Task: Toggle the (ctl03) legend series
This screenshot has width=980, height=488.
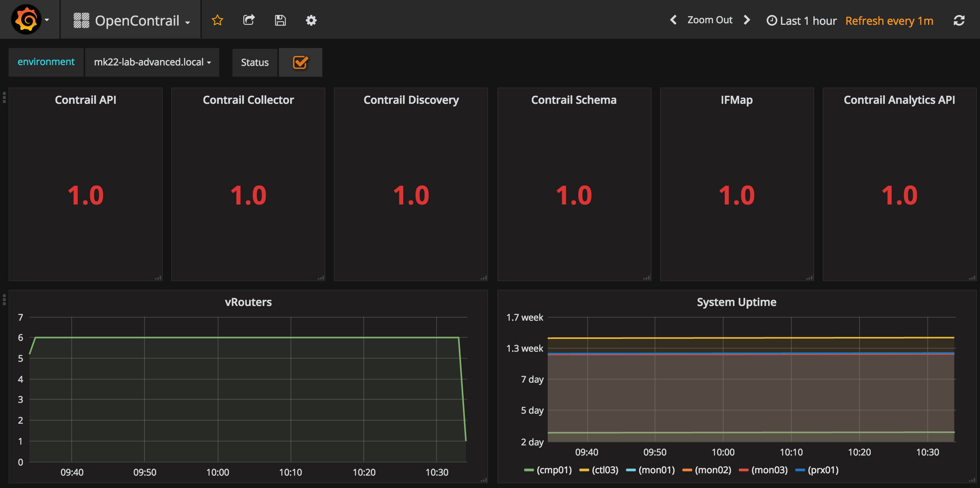Action: click(605, 470)
